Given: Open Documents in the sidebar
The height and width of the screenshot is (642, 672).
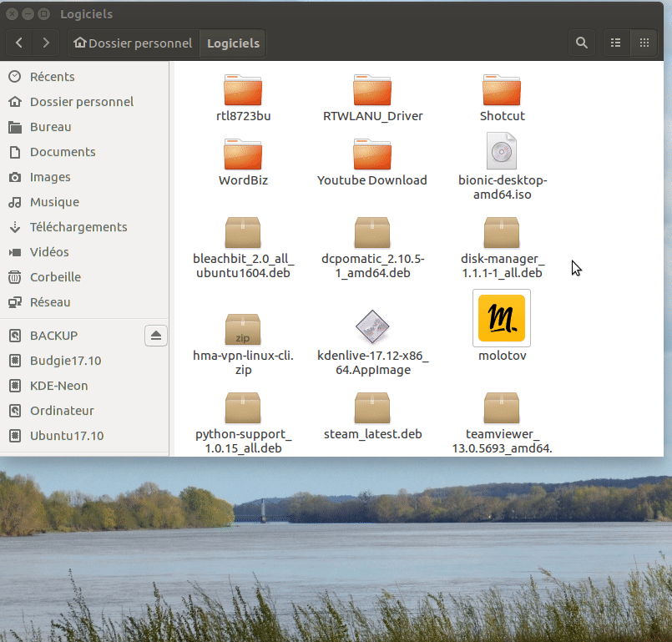Looking at the screenshot, I should click(84, 152).
